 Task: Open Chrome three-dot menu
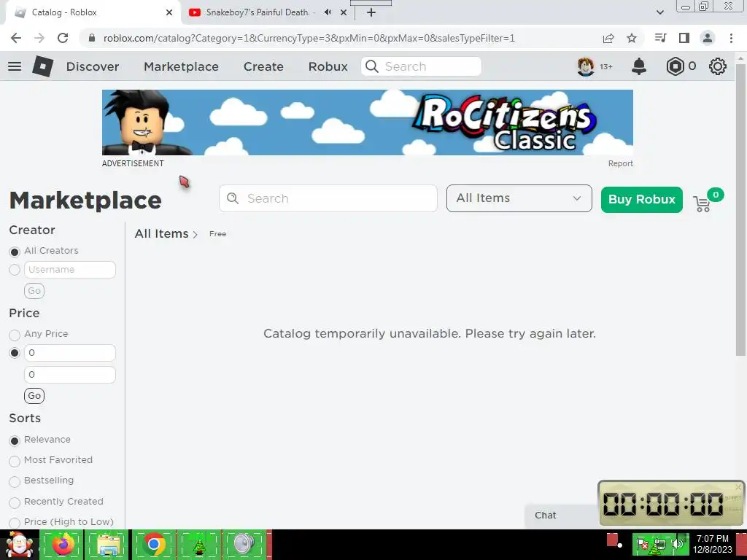[x=731, y=38]
